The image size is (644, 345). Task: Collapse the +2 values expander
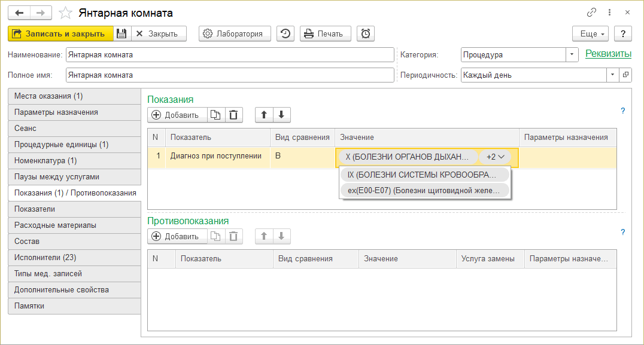pos(495,157)
